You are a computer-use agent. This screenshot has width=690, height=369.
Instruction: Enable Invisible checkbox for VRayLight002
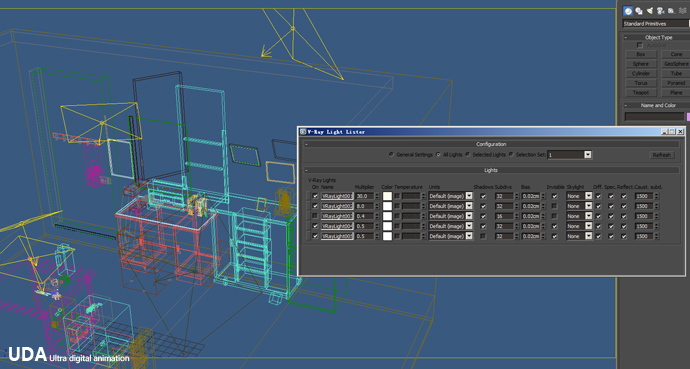pyautogui.click(x=554, y=206)
